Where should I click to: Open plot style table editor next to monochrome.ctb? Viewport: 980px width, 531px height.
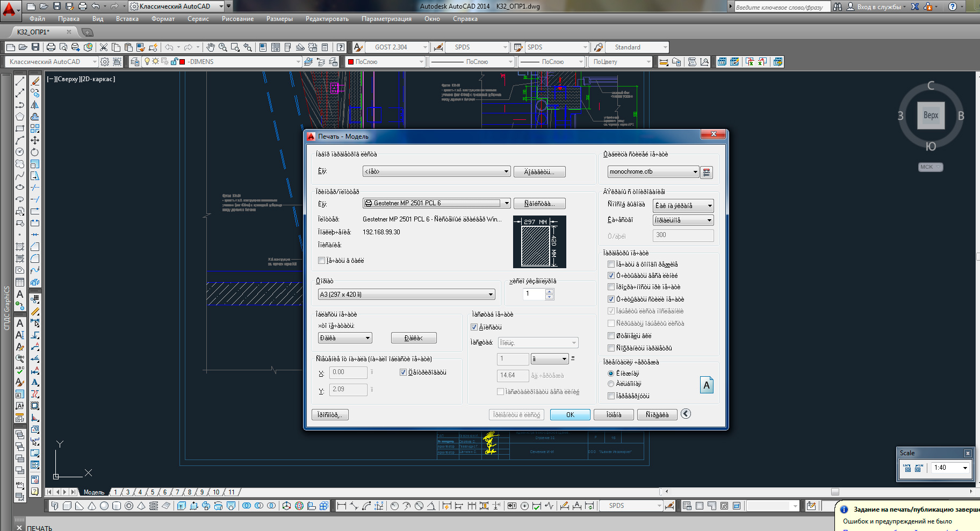pos(707,172)
